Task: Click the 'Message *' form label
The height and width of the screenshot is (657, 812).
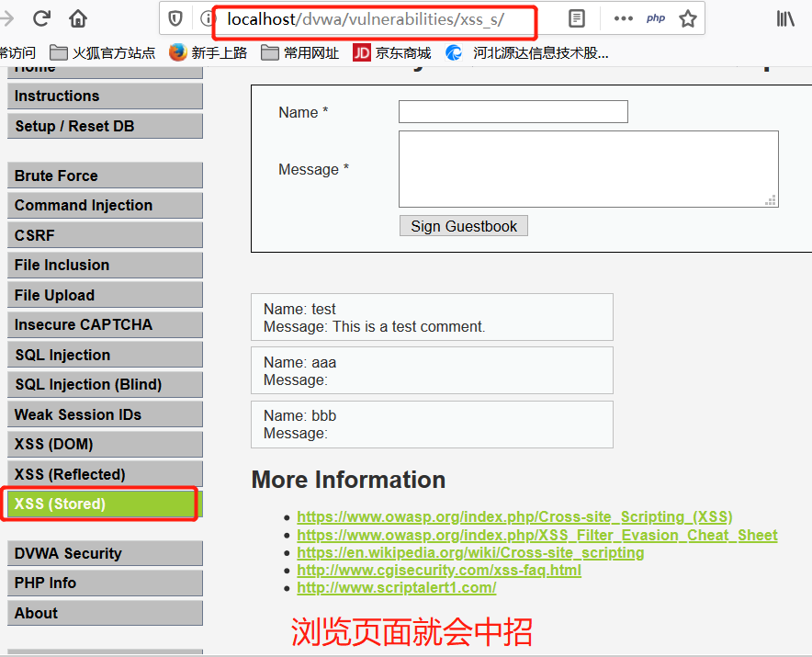Action: point(314,169)
